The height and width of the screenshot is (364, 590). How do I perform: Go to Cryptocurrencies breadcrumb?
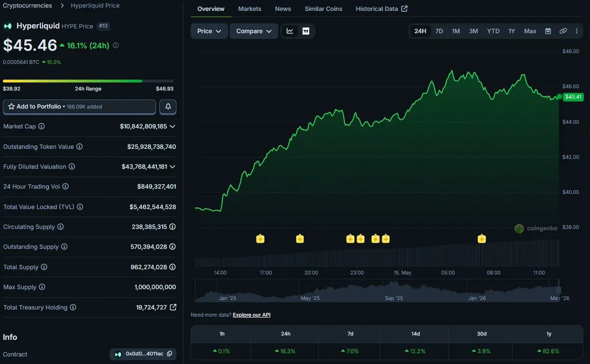click(28, 5)
